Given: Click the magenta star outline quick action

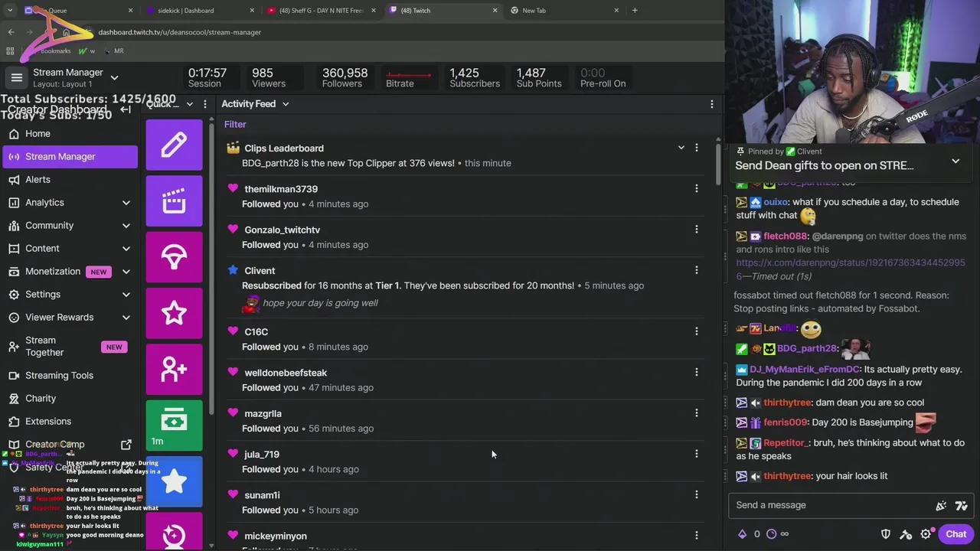Looking at the screenshot, I should [174, 313].
